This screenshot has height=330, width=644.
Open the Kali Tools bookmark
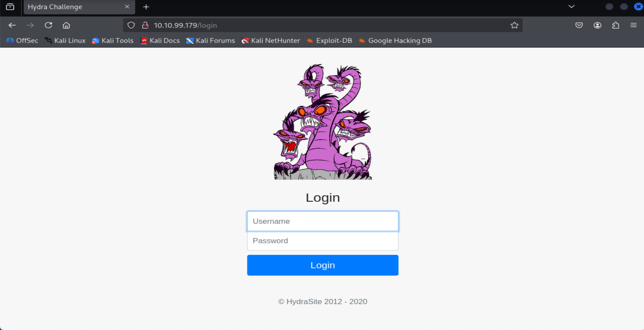pos(113,41)
